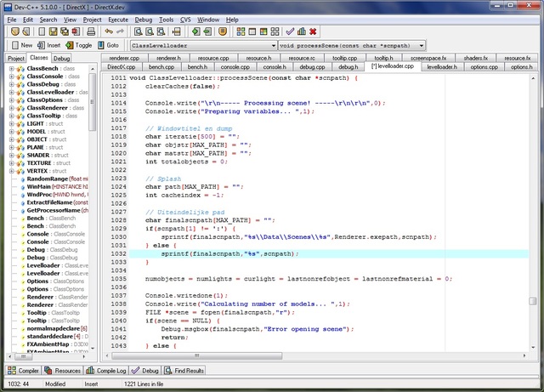The image size is (544, 392).
Task: Open the void processScene function dropdown
Action: tap(422, 45)
